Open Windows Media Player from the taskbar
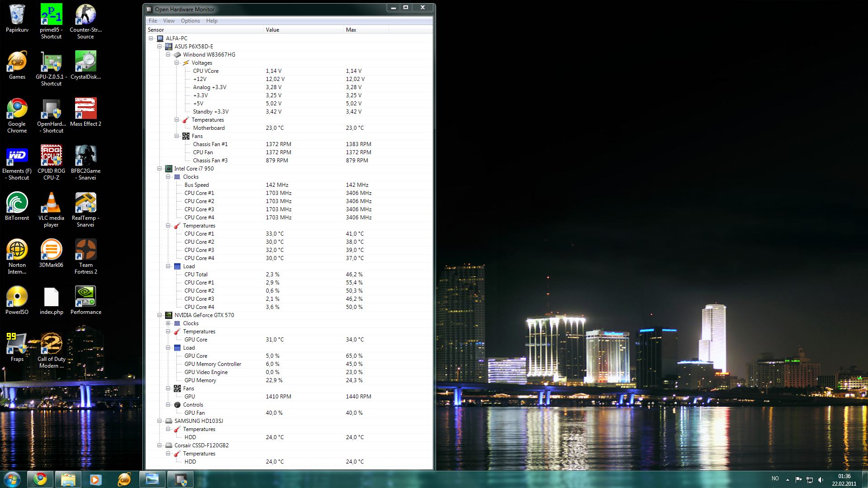Screen dimensions: 868x488 click(95, 479)
